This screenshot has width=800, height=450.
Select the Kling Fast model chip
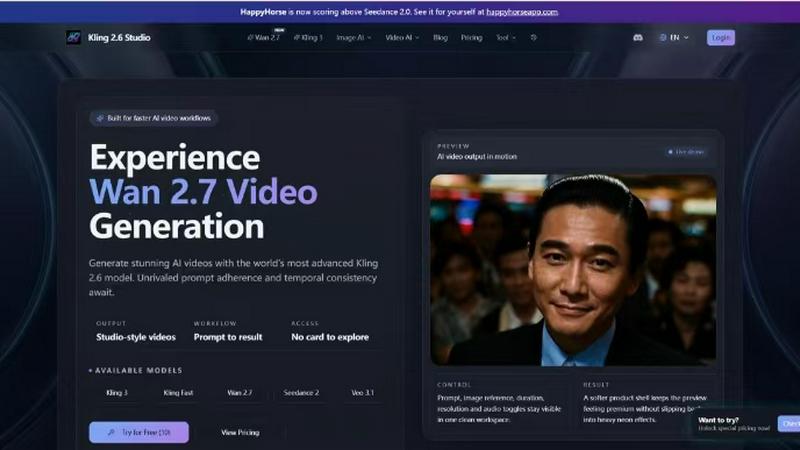point(178,393)
